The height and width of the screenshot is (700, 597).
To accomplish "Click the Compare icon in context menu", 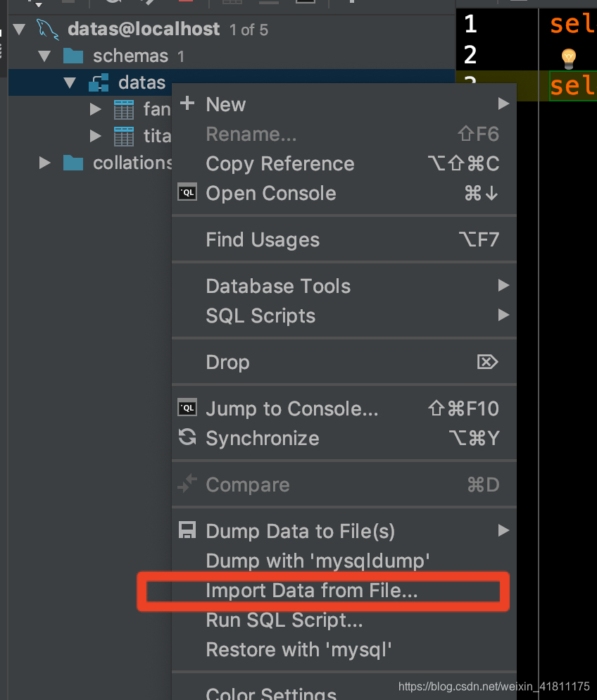I will [x=187, y=485].
